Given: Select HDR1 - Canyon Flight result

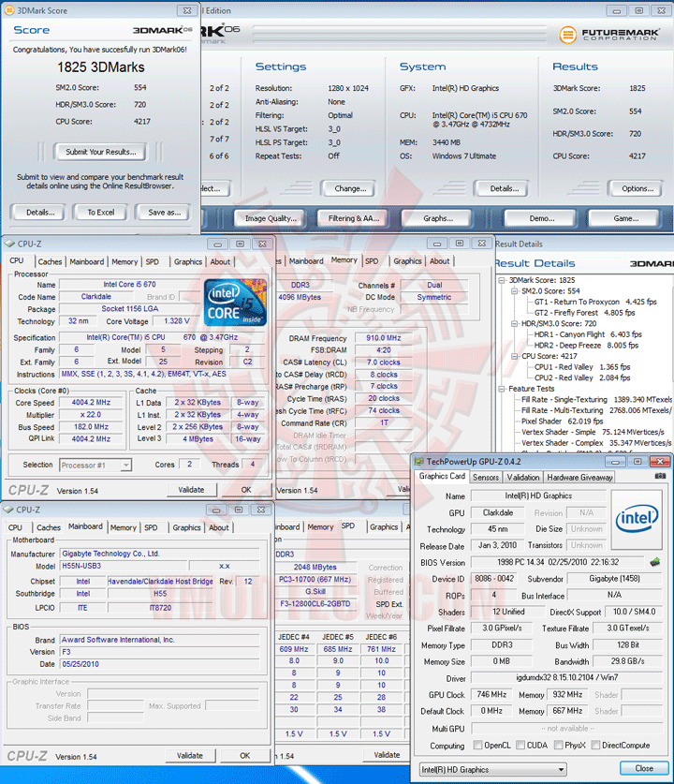Looking at the screenshot, I should pos(588,334).
